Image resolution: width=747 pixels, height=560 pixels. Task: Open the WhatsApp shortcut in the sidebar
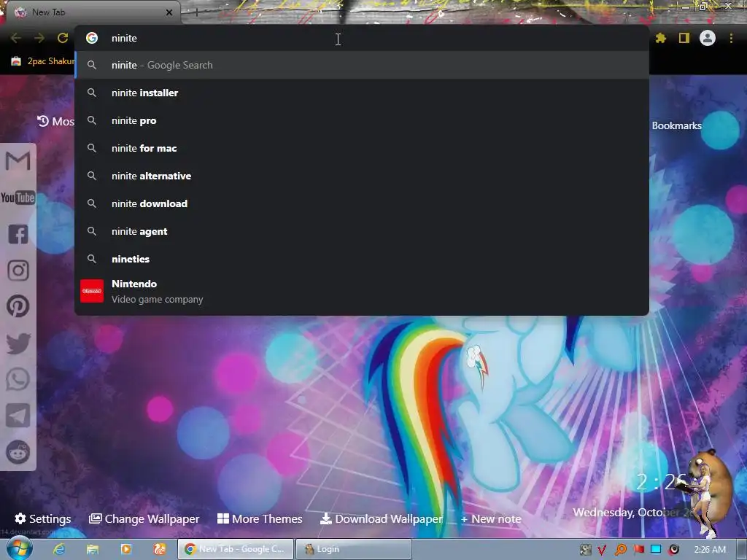pyautogui.click(x=18, y=379)
